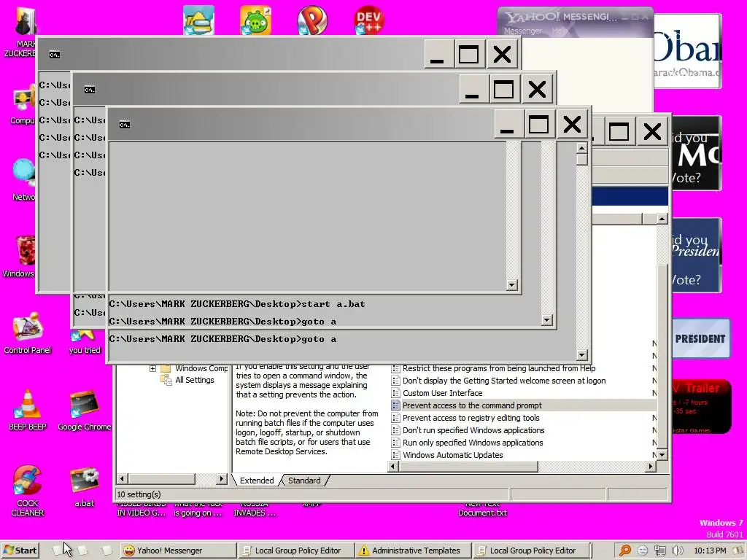Select Prevent access to registry editing tools

coord(471,418)
